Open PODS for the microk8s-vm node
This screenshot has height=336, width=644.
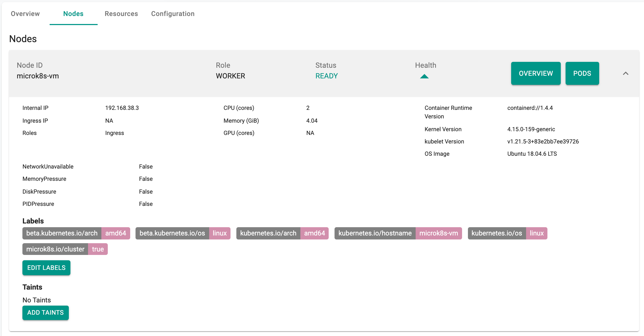(x=582, y=73)
